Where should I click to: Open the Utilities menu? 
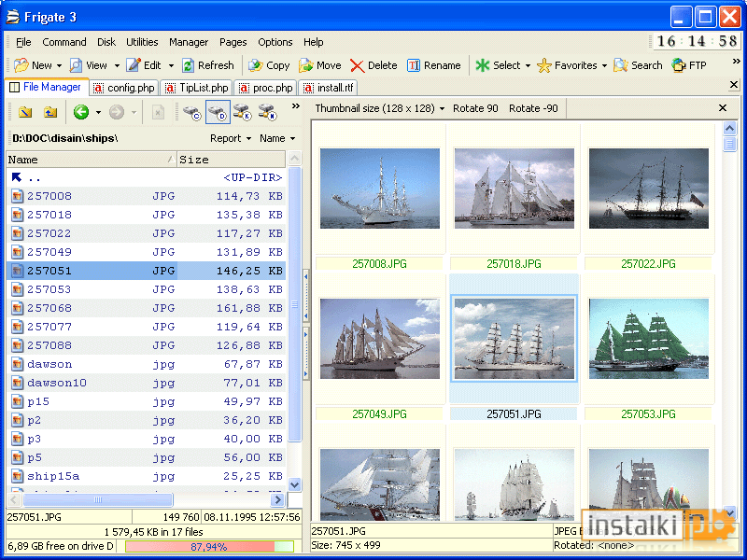click(x=142, y=42)
